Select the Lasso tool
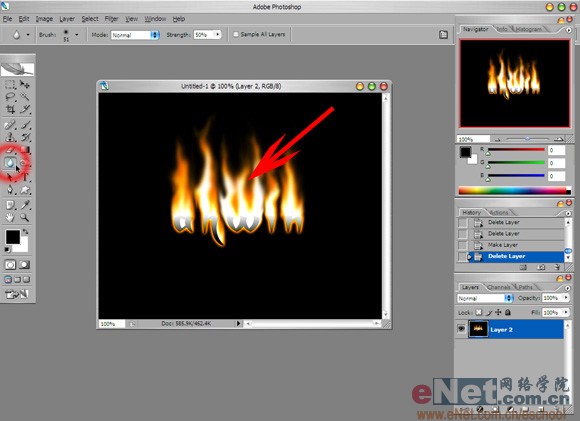Viewport: 580px width, 421px height. [x=10, y=97]
